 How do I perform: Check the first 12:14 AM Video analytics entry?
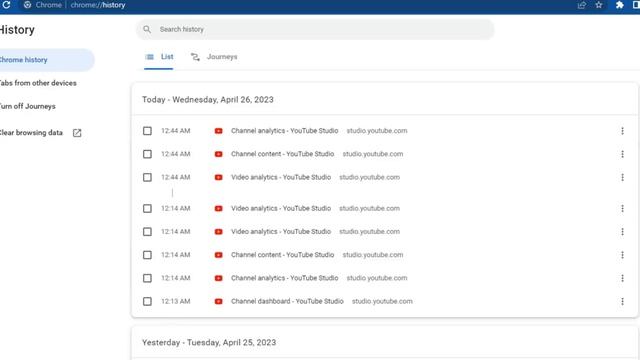pos(147,208)
